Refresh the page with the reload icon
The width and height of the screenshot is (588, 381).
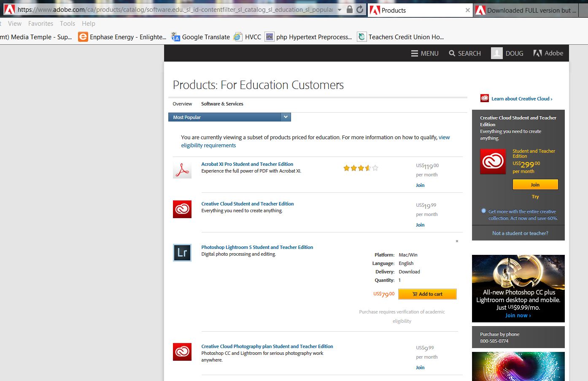(359, 9)
